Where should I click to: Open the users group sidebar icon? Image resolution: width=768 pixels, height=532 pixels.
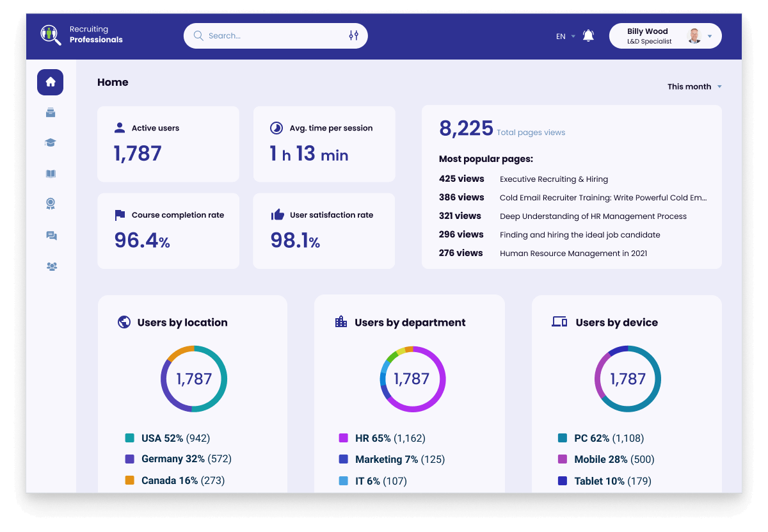51,266
